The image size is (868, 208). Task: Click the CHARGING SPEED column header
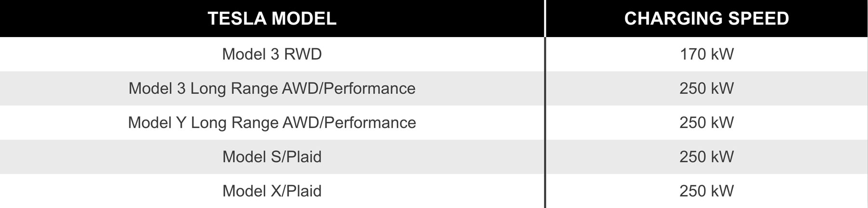[707, 18]
